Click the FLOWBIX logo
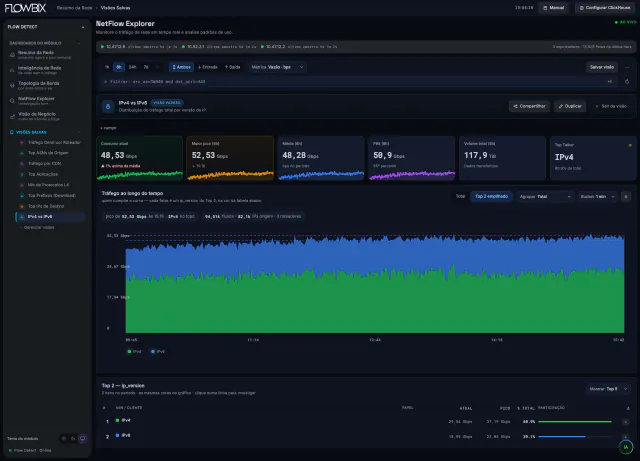 tap(25, 8)
